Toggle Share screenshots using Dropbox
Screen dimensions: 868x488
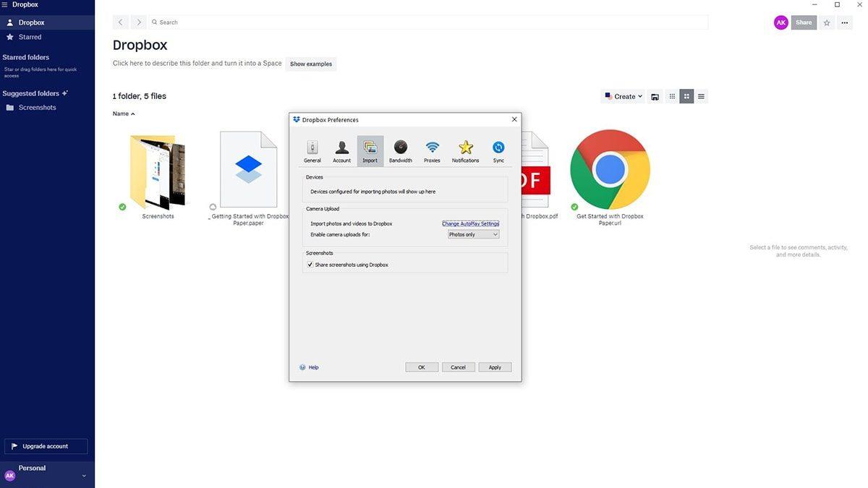310,264
